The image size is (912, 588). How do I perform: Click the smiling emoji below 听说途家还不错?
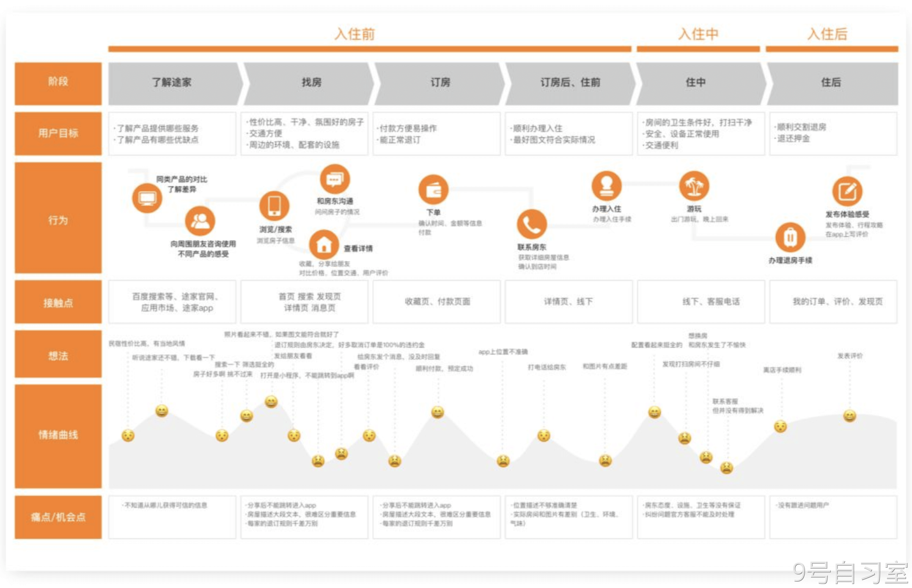[162, 410]
